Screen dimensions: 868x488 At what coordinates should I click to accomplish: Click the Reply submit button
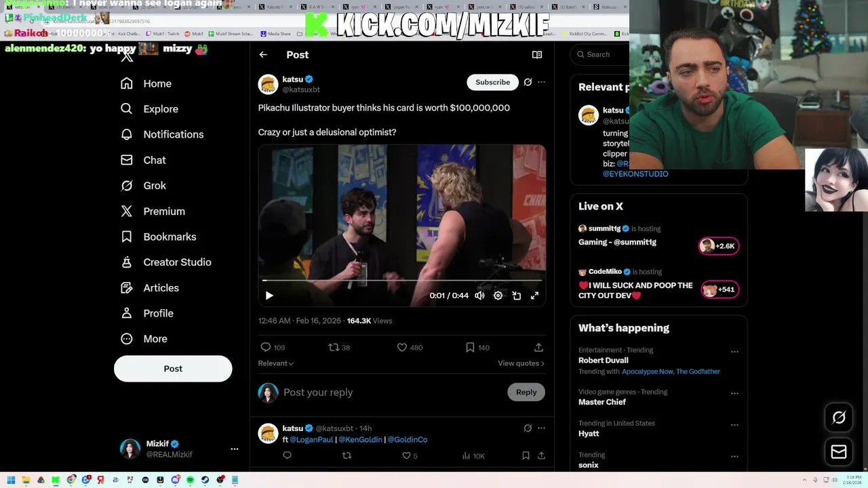[x=526, y=392]
